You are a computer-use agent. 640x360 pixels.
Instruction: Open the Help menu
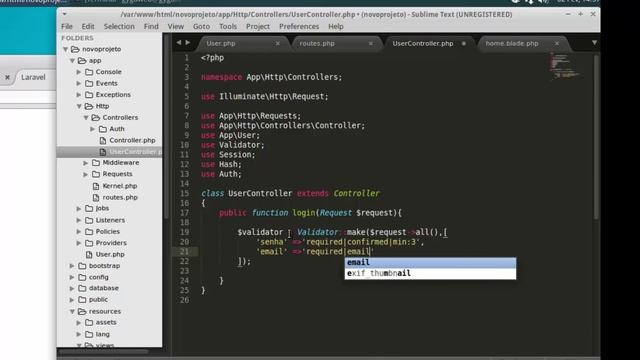coord(336,27)
